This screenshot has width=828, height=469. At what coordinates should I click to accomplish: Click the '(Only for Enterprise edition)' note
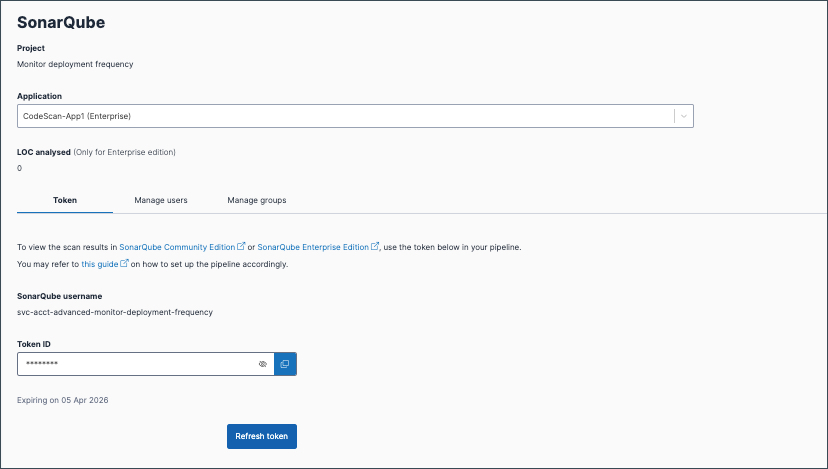pyautogui.click(x=125, y=152)
